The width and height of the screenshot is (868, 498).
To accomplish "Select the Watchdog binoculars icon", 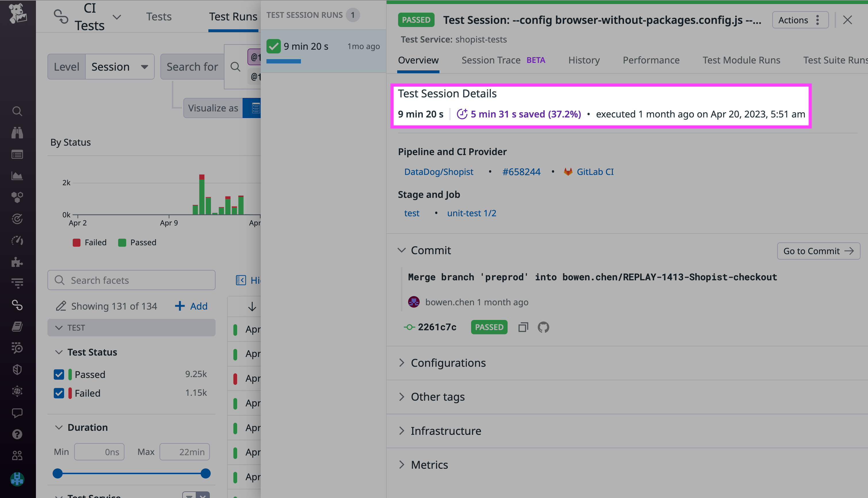I will click(x=17, y=133).
